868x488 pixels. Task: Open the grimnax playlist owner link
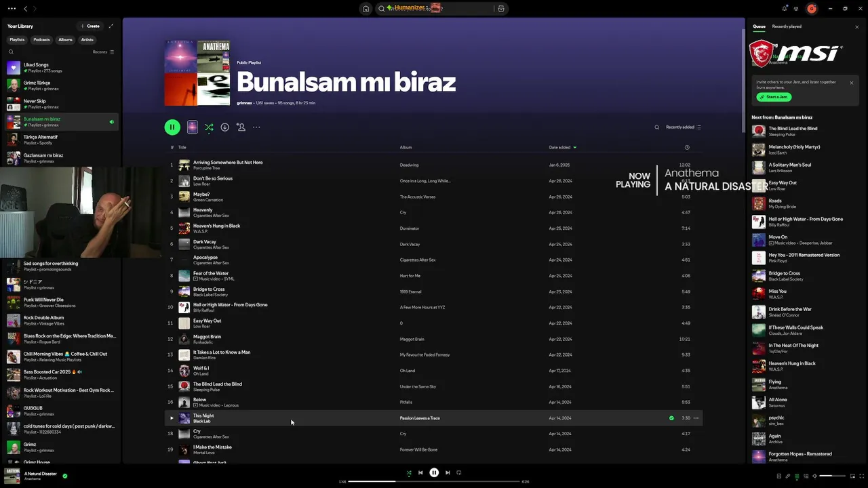tap(244, 103)
